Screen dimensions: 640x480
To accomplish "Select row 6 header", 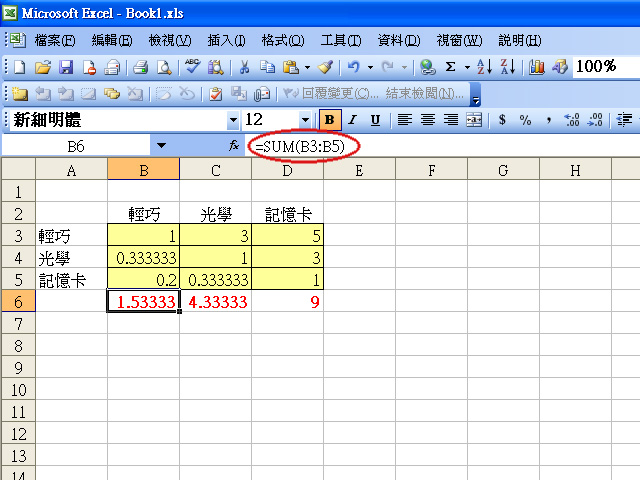I will pyautogui.click(x=18, y=301).
